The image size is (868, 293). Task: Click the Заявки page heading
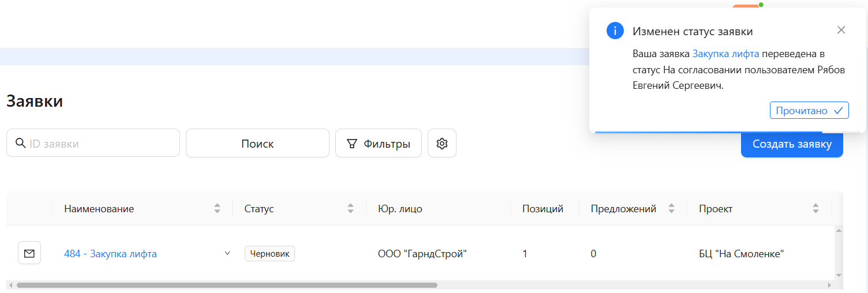35,101
